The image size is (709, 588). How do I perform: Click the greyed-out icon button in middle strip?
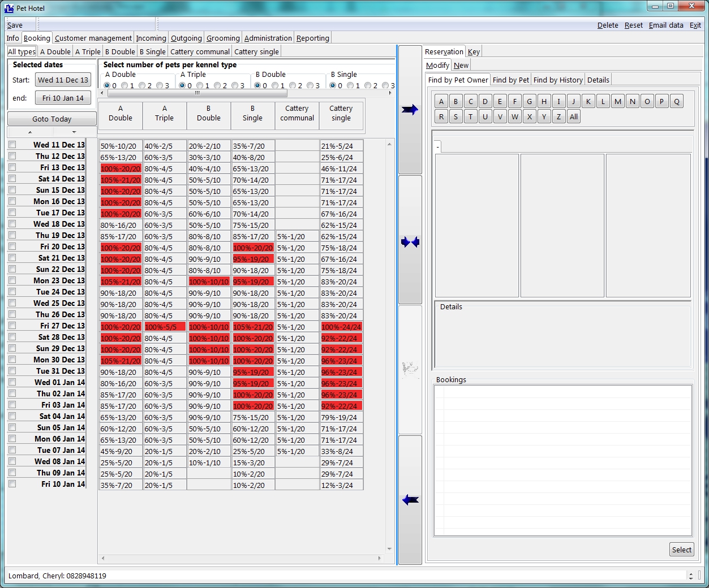click(410, 370)
